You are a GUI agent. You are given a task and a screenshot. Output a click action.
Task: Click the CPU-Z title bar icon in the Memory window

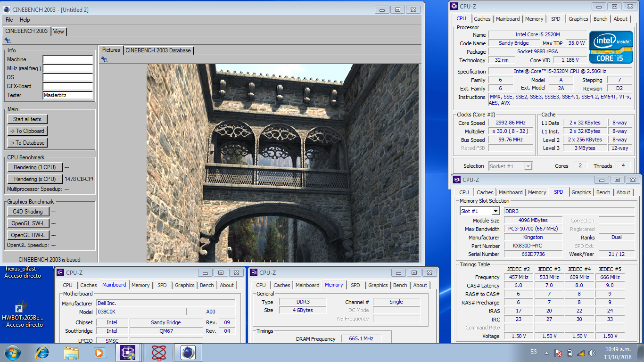254,272
